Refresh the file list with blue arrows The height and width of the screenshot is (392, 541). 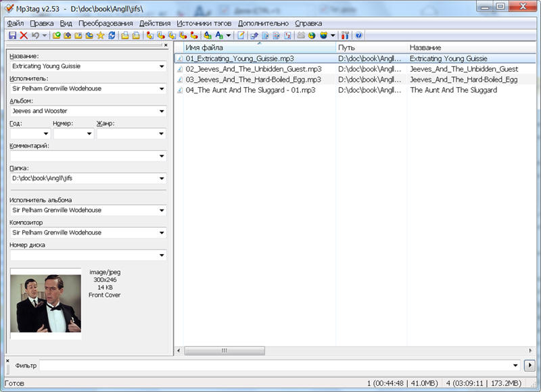click(x=112, y=35)
